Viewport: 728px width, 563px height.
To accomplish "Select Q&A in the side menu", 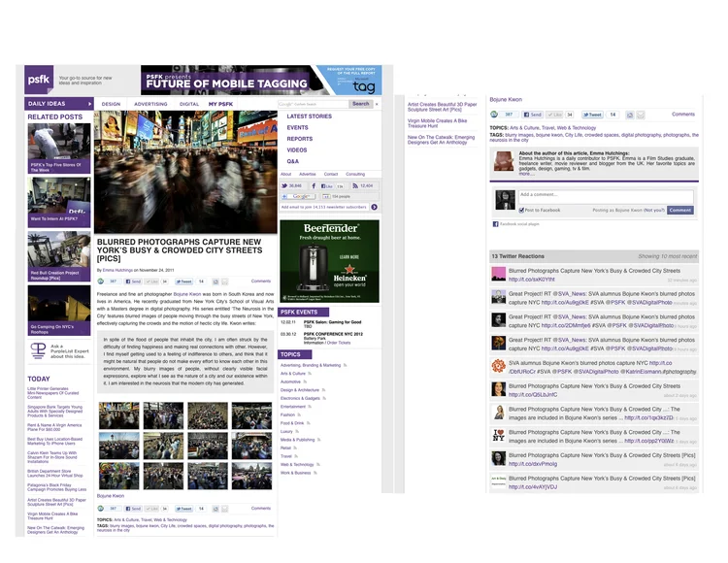I will click(292, 161).
